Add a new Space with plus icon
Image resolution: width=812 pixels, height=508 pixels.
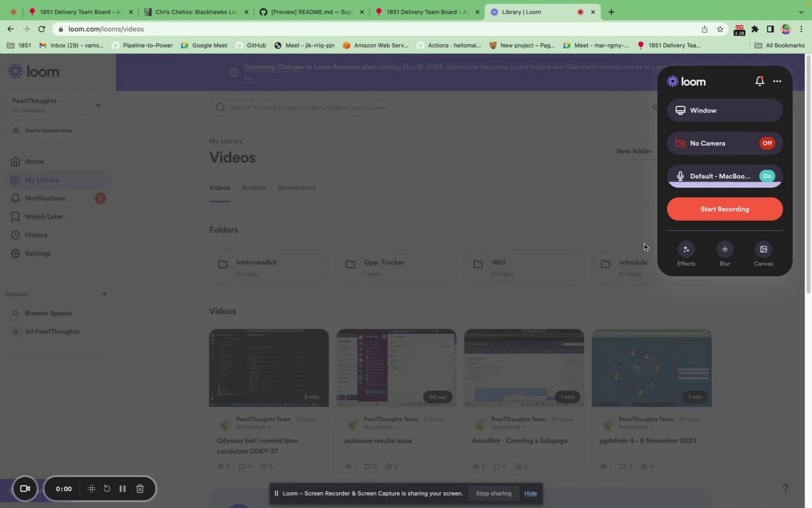[105, 294]
